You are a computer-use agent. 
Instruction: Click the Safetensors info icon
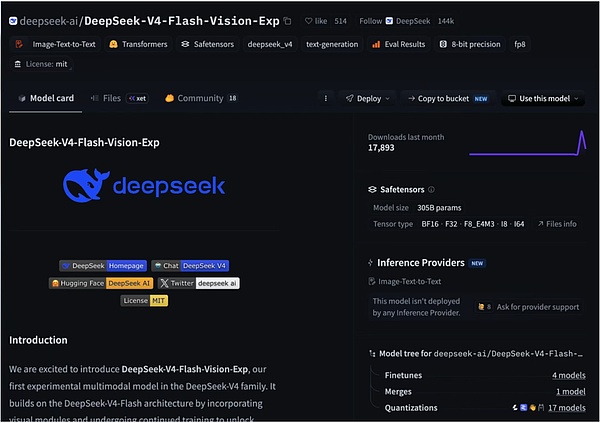pos(431,189)
